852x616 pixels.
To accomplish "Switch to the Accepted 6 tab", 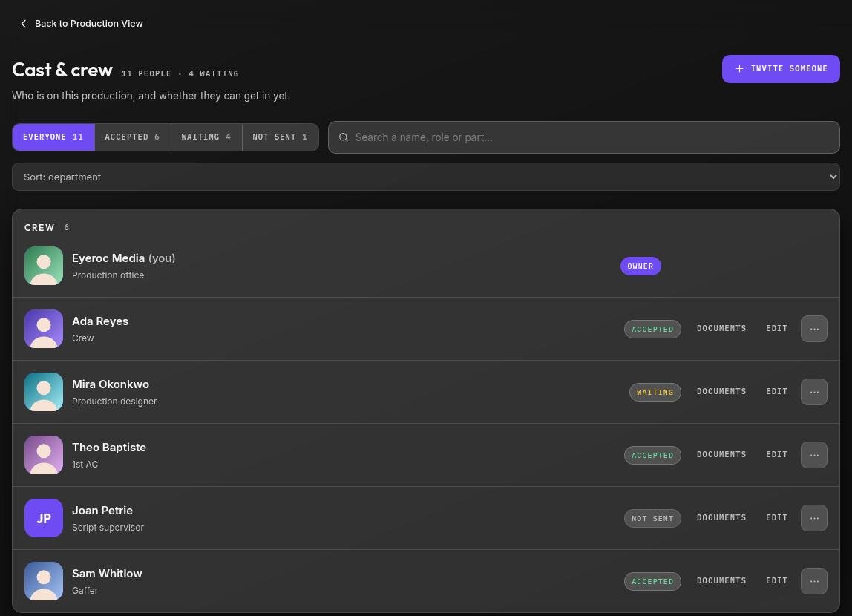I will point(133,137).
